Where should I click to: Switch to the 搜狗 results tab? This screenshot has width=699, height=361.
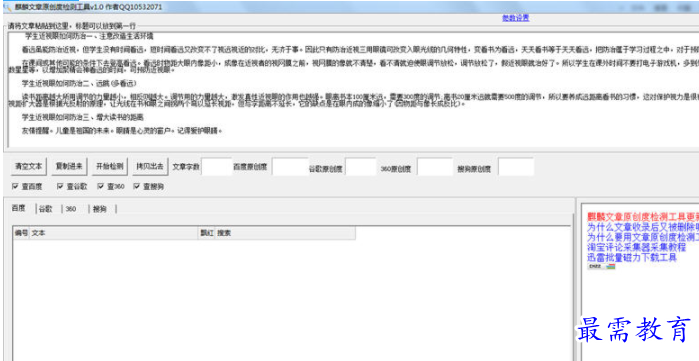100,209
